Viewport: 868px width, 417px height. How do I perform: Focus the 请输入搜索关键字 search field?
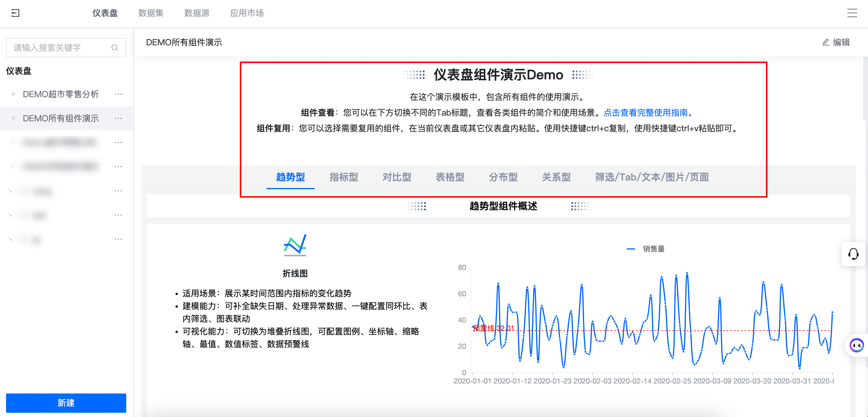coord(66,48)
